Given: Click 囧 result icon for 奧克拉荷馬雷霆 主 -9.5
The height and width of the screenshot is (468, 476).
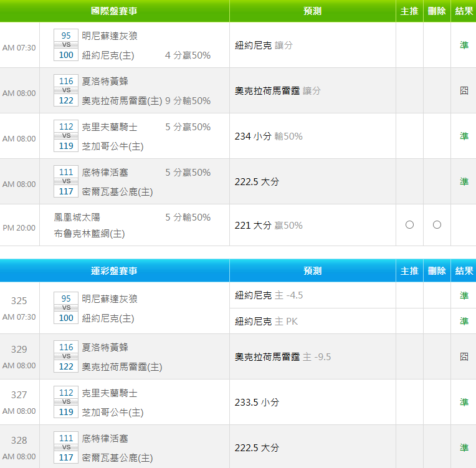Looking at the screenshot, I should 464,356.
